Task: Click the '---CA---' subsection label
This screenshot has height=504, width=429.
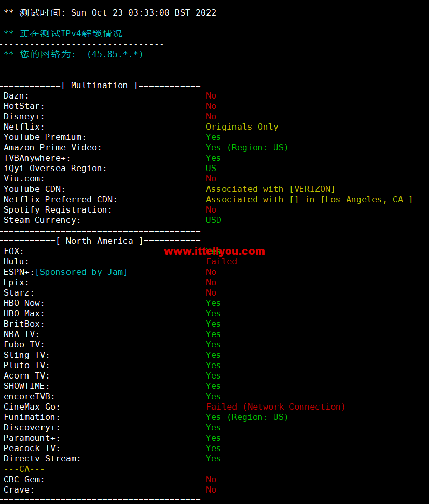Action: (x=24, y=469)
